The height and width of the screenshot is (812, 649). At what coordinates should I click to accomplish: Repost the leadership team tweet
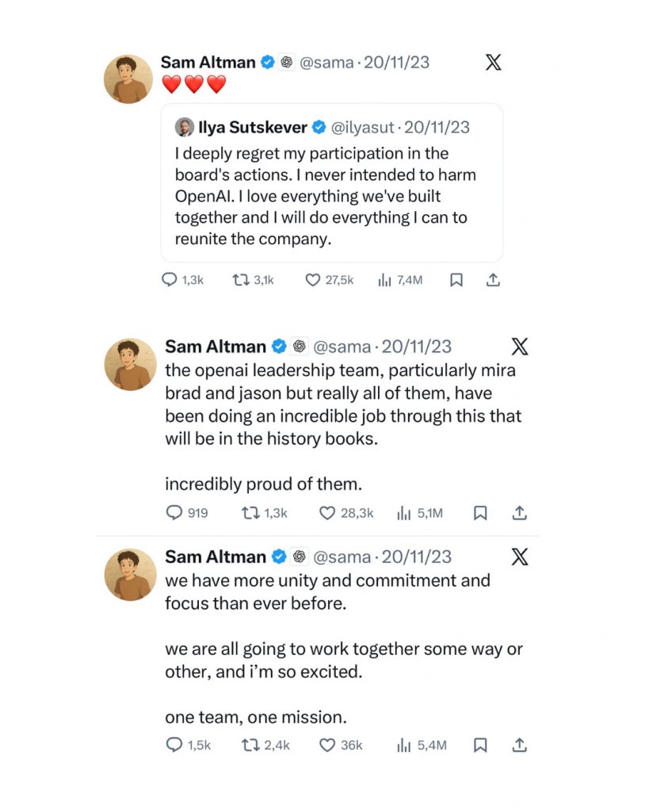coord(250,513)
